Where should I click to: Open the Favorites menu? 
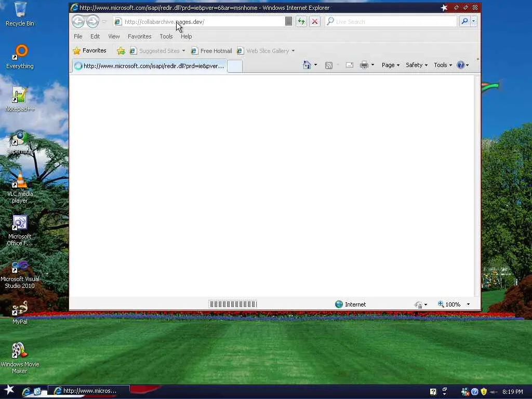pyautogui.click(x=139, y=36)
